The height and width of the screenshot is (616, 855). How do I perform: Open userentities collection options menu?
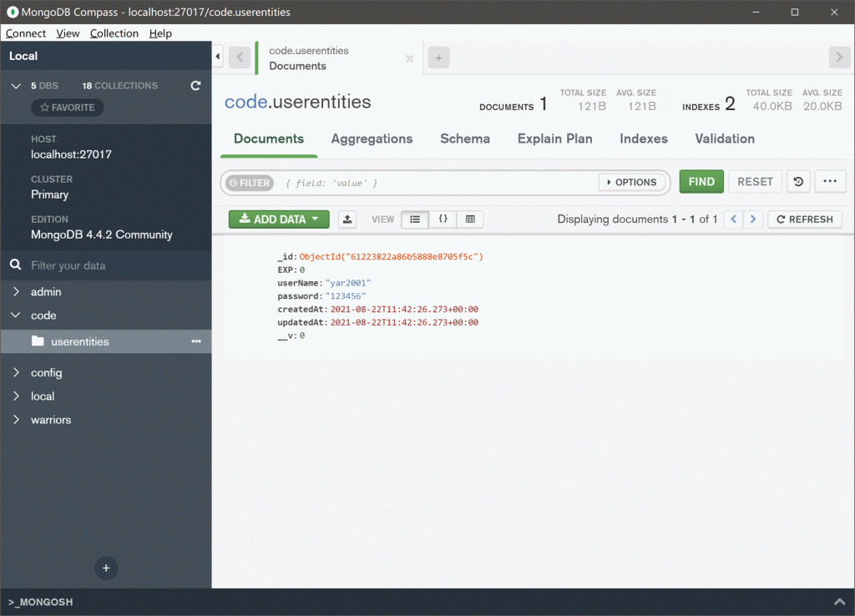tap(196, 341)
